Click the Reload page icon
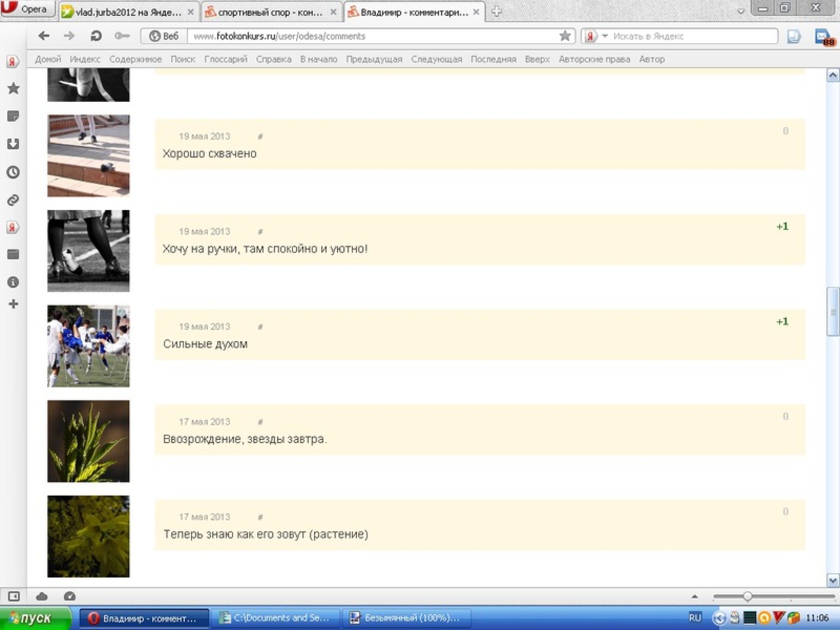This screenshot has height=630, width=840. point(96,37)
